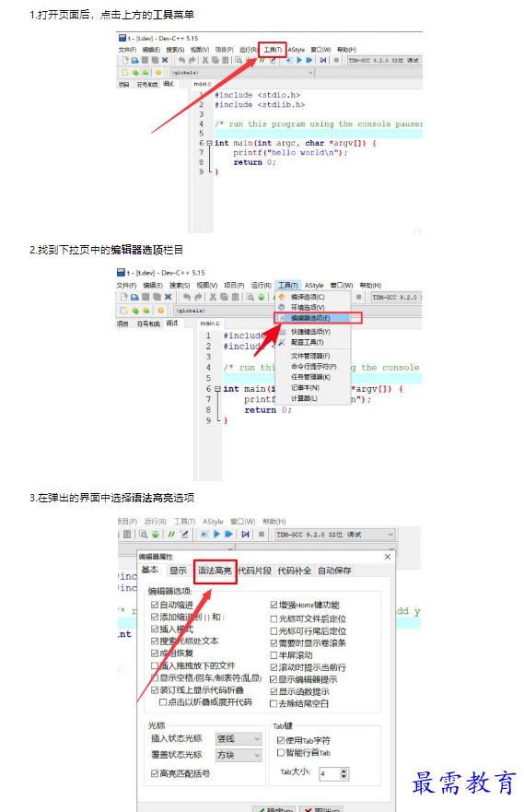This screenshot has width=524, height=812.
Task: Click the Save All icon in step 2 toolbar
Action: [x=157, y=297]
